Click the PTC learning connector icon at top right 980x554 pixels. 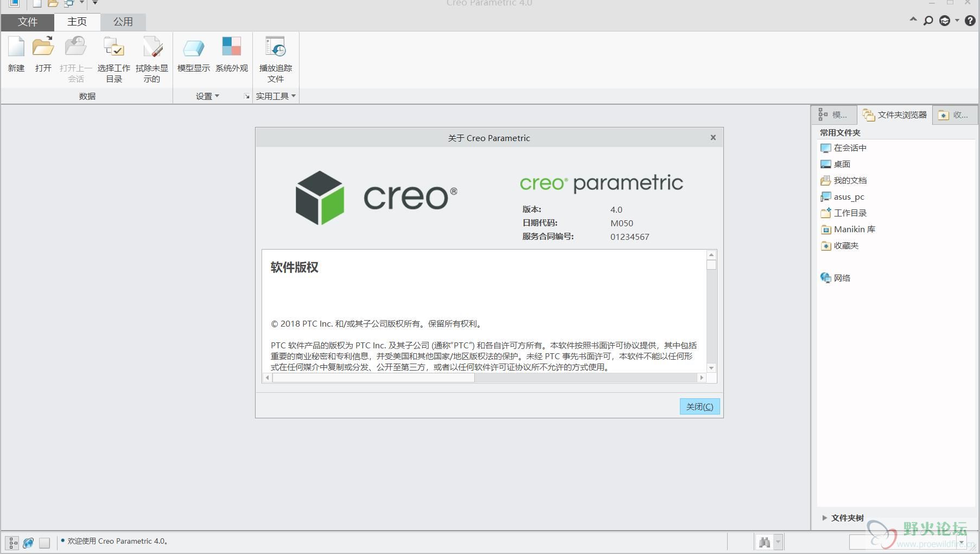click(945, 21)
